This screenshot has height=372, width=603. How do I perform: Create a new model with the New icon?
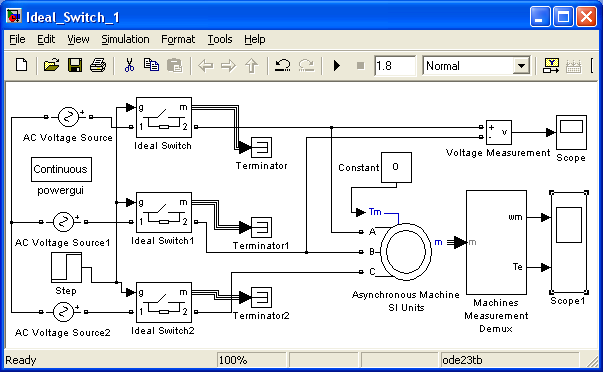click(x=22, y=65)
